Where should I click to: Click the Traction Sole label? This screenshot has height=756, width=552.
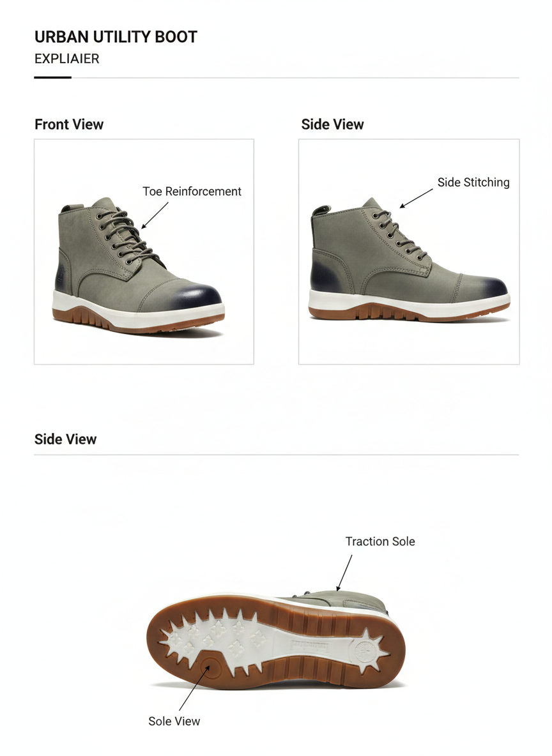(380, 541)
